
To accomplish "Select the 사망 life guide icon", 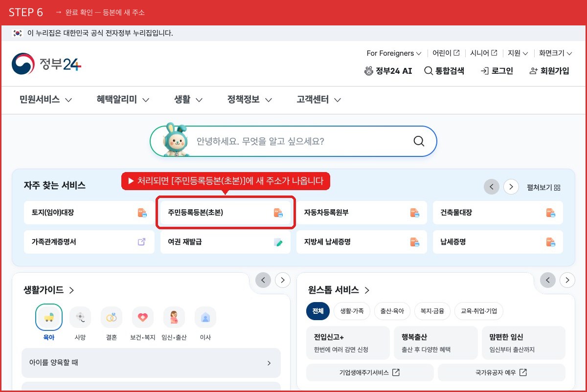I will [x=80, y=318].
